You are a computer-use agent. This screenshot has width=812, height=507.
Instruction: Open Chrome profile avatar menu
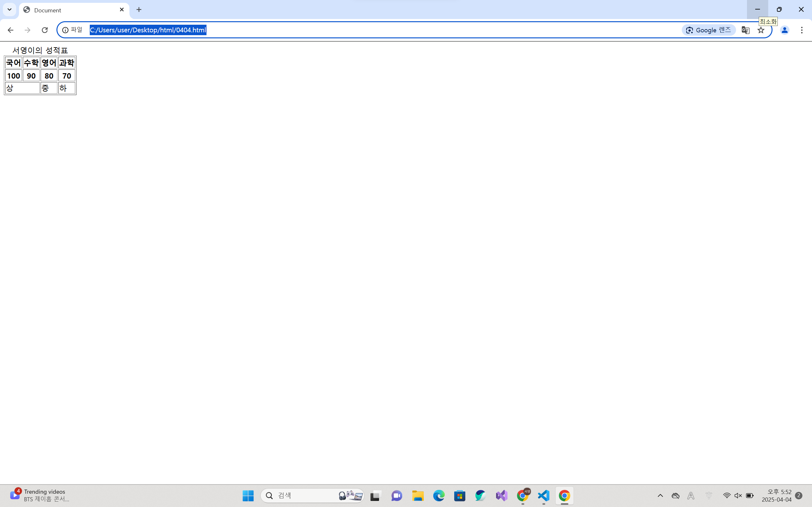(784, 30)
